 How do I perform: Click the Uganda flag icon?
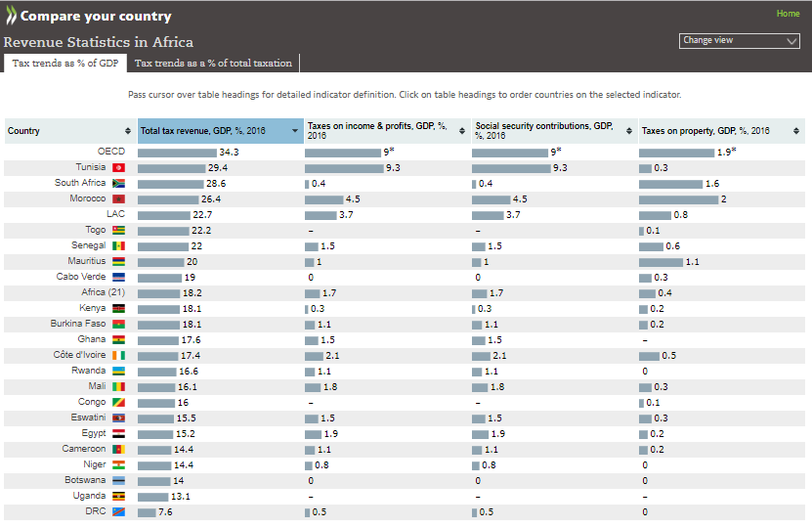(x=118, y=497)
